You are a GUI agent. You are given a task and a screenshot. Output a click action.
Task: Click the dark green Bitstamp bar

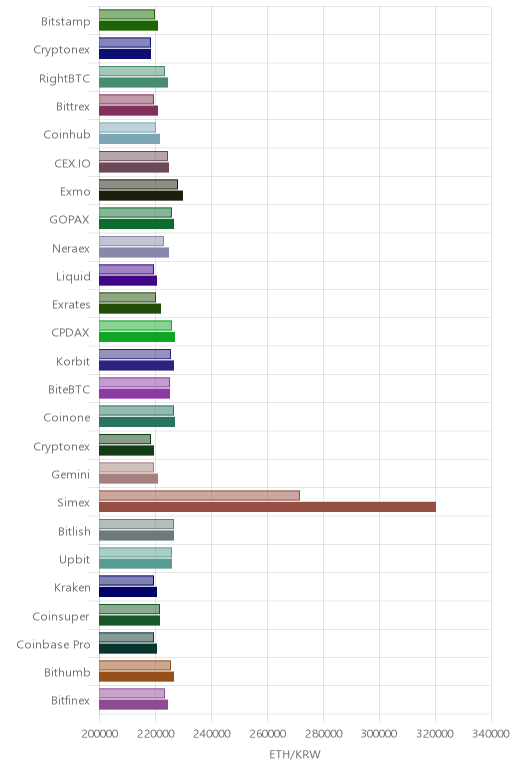coord(128,26)
